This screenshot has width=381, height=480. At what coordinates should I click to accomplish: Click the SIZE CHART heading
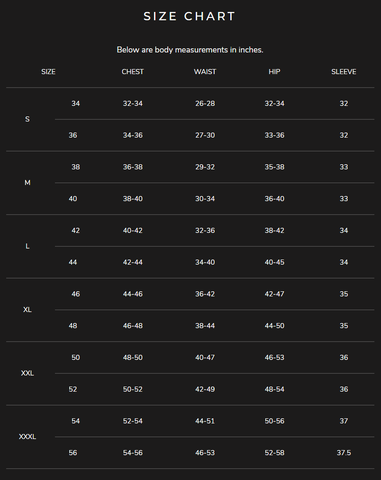point(189,16)
